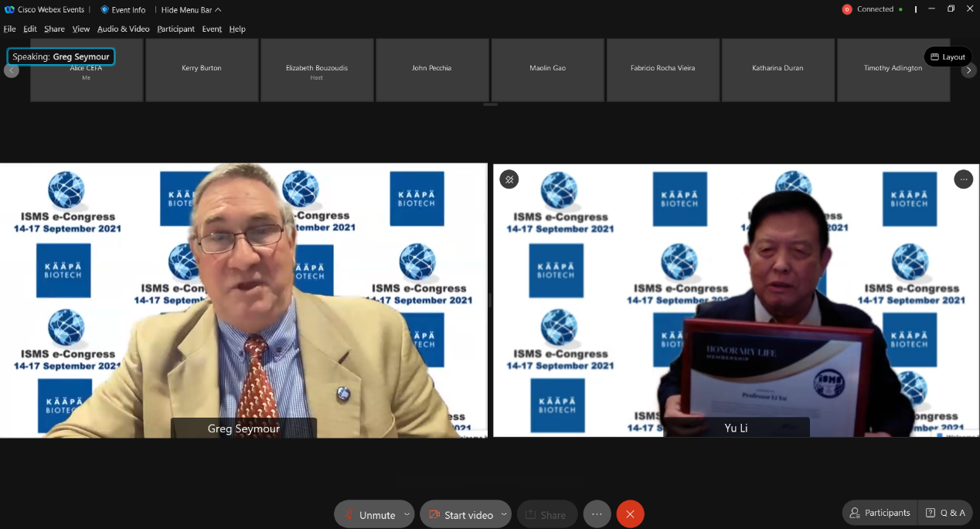The image size is (980, 529).
Task: Start video with the camera button
Action: [461, 514]
